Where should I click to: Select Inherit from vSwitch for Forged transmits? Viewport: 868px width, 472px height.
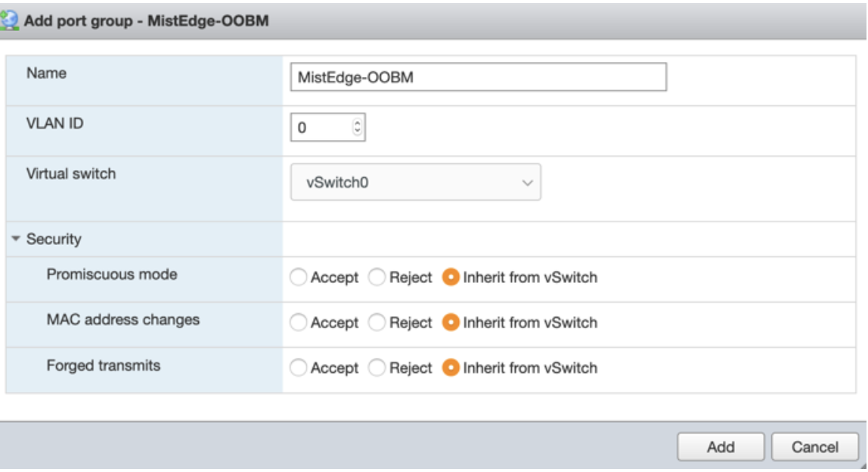451,368
